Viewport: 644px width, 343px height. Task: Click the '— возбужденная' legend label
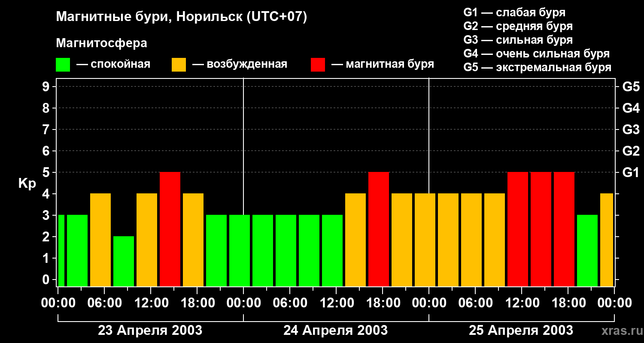[x=240, y=64]
